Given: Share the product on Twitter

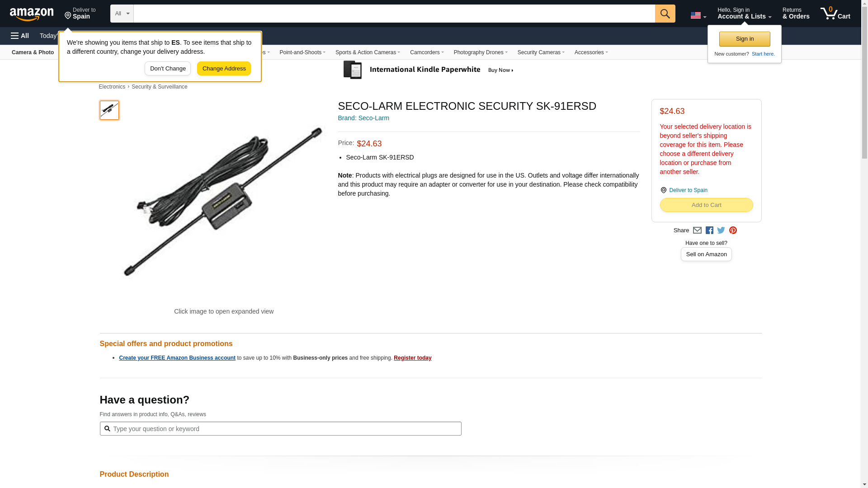Looking at the screenshot, I should point(721,230).
